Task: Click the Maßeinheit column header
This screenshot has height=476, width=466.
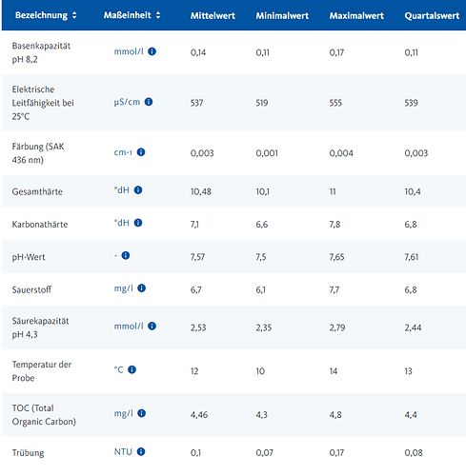Action: (x=128, y=15)
